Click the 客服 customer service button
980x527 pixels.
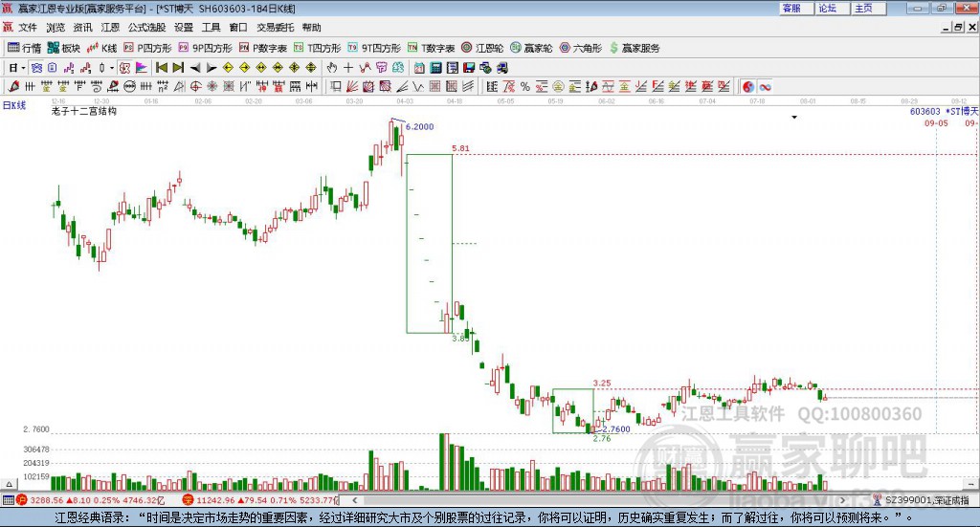coord(796,8)
